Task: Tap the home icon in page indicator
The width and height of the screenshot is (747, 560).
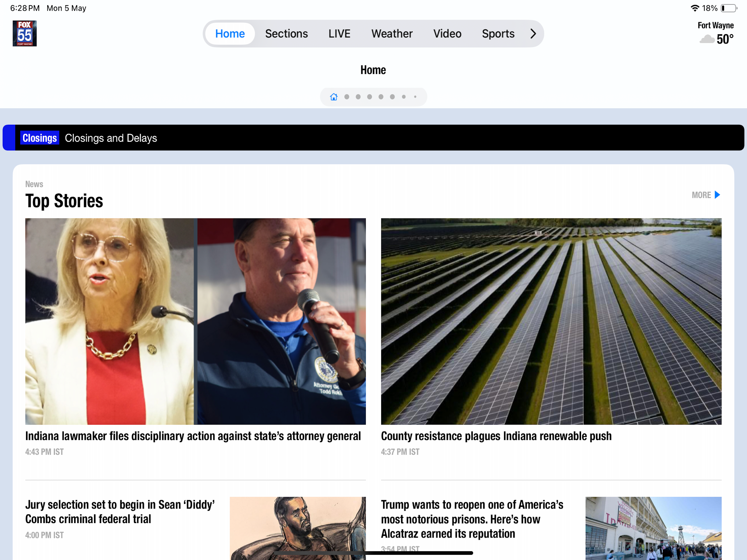Action: tap(334, 97)
